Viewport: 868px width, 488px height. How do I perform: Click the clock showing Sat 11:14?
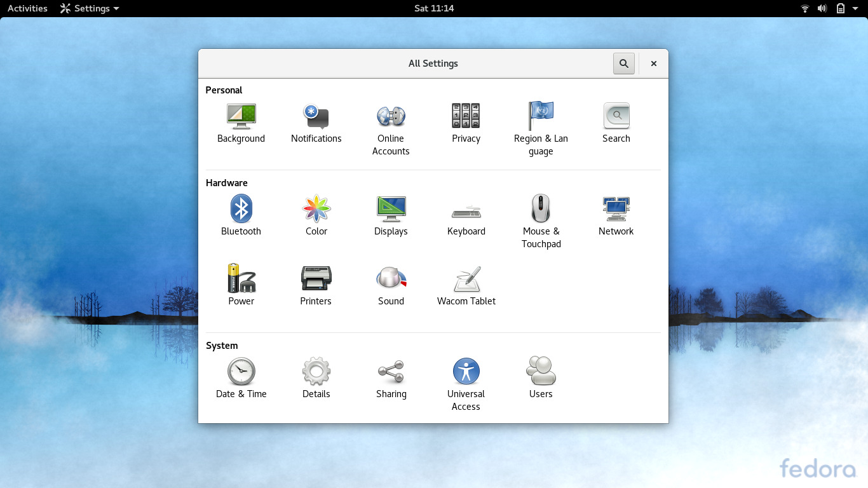click(434, 8)
